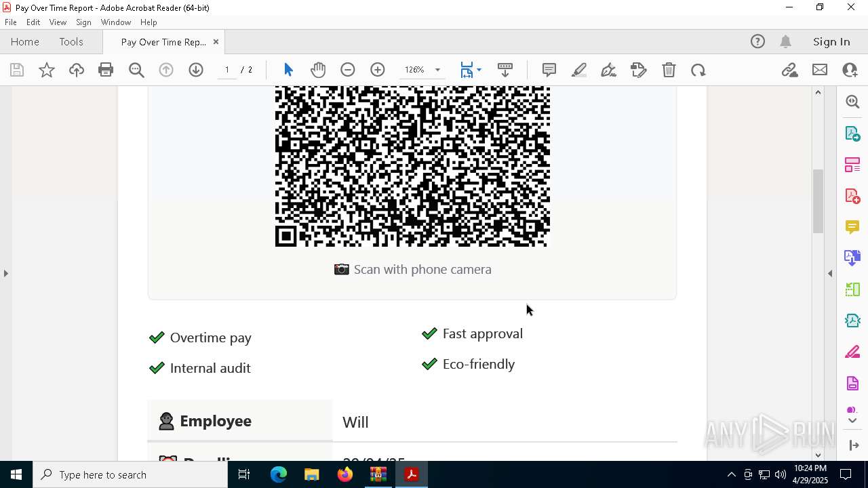Viewport: 868px width, 488px height.
Task: Click the 'Eco-friendly' text
Action: click(x=479, y=364)
